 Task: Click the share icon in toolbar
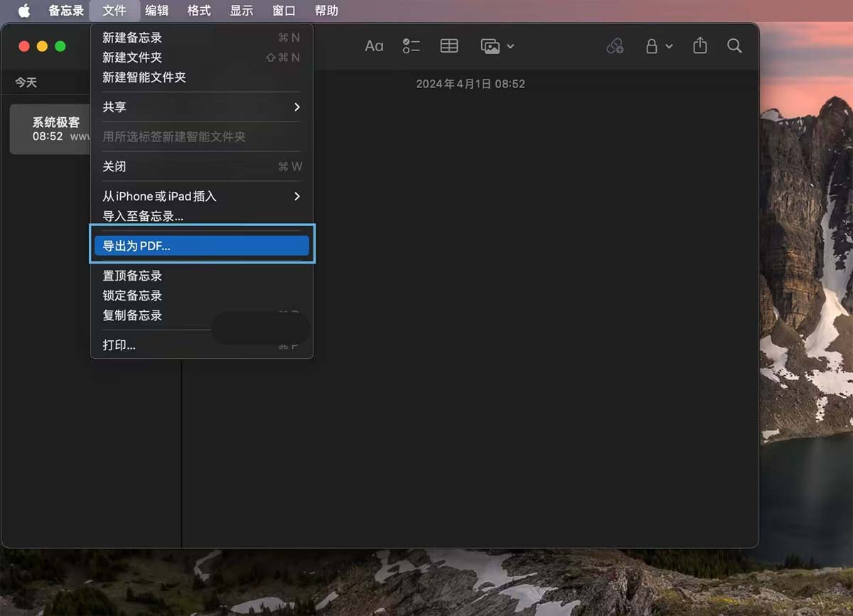[700, 46]
